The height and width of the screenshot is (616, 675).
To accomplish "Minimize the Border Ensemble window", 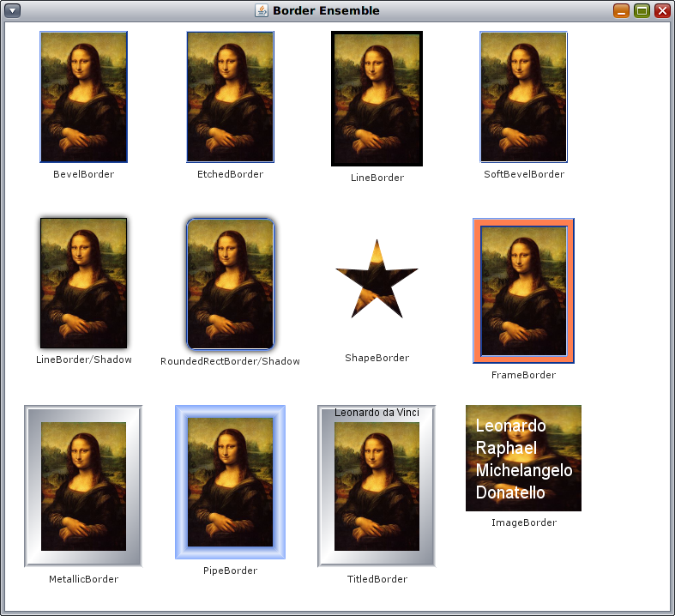I will click(x=621, y=10).
